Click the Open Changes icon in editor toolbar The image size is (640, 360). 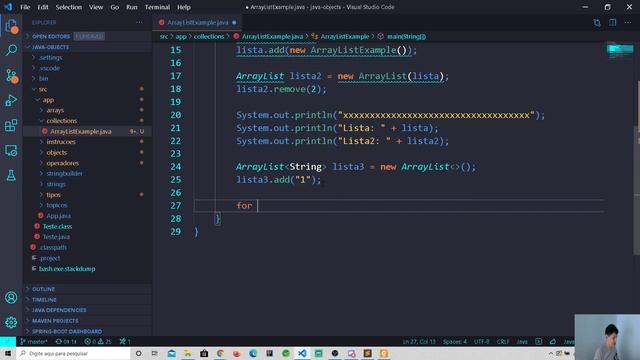coord(597,22)
